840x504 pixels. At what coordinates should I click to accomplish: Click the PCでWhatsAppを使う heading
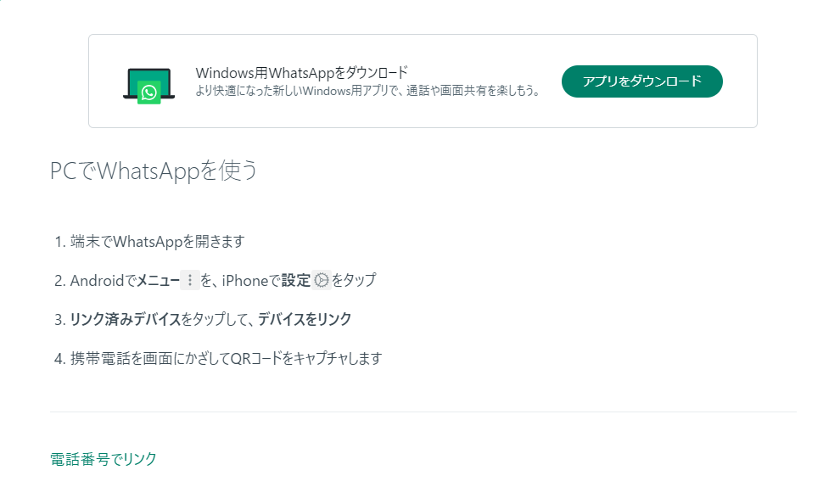coord(154,171)
